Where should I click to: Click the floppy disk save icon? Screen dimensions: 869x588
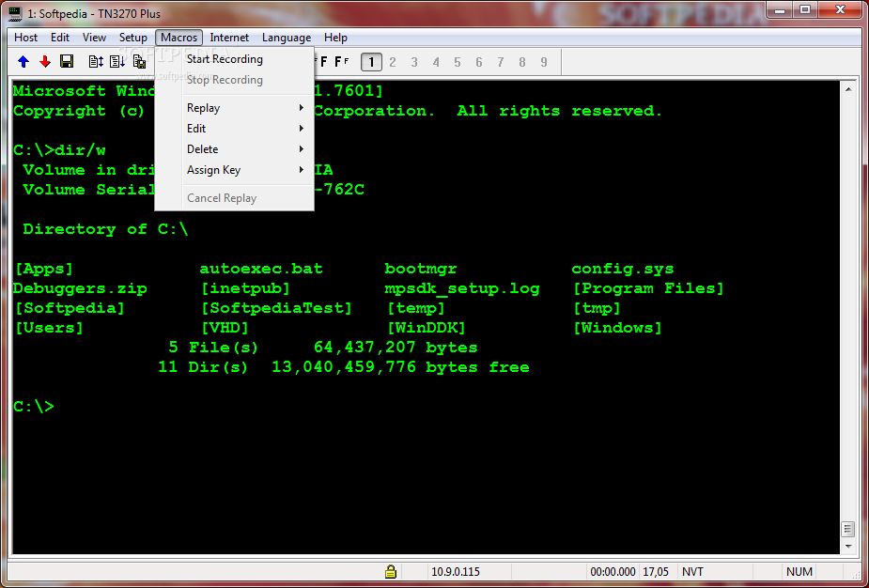(x=67, y=61)
